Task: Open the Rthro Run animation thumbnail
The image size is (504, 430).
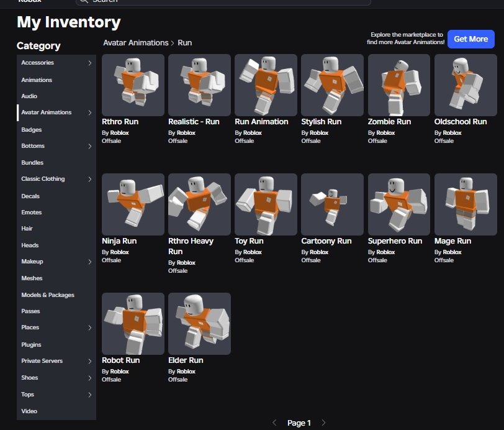Action: click(x=133, y=85)
